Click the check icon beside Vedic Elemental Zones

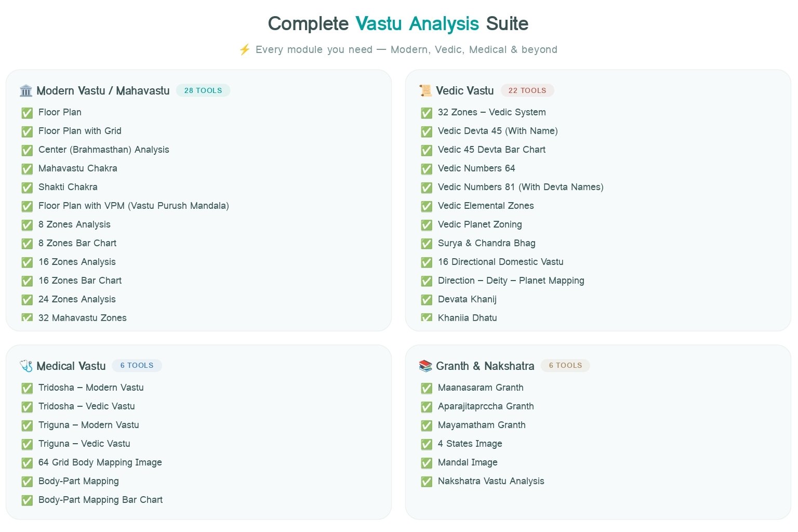[x=427, y=206]
